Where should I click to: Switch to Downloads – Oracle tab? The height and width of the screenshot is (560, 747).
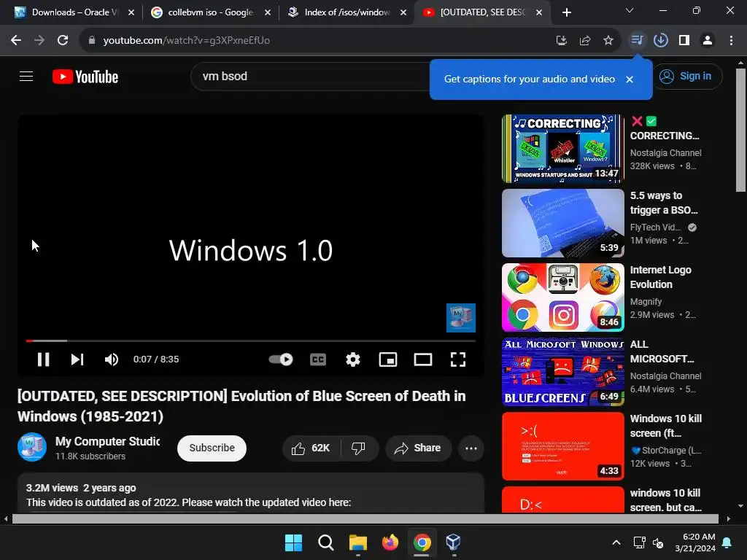74,12
